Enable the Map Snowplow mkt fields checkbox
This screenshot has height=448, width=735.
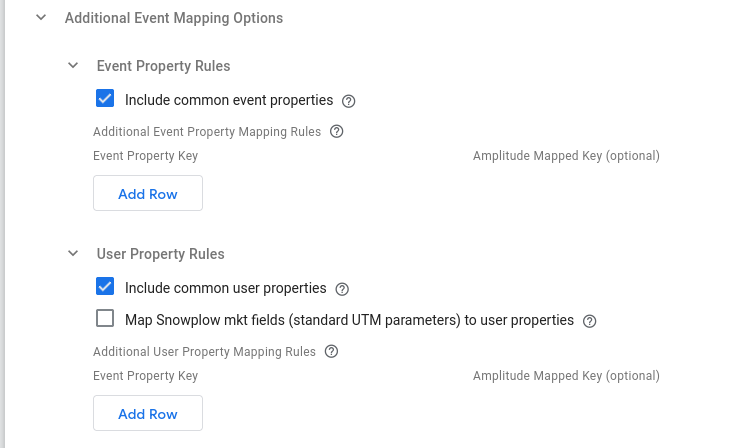pos(105,319)
